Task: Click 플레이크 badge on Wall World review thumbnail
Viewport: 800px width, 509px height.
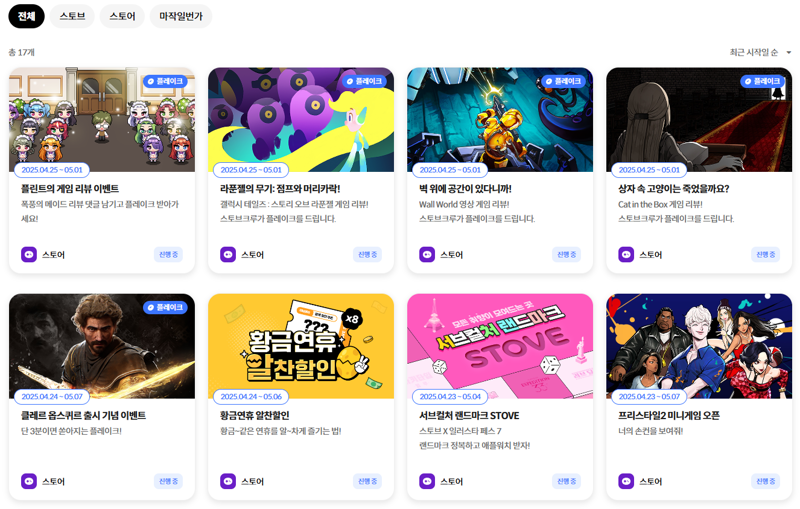Action: point(563,81)
